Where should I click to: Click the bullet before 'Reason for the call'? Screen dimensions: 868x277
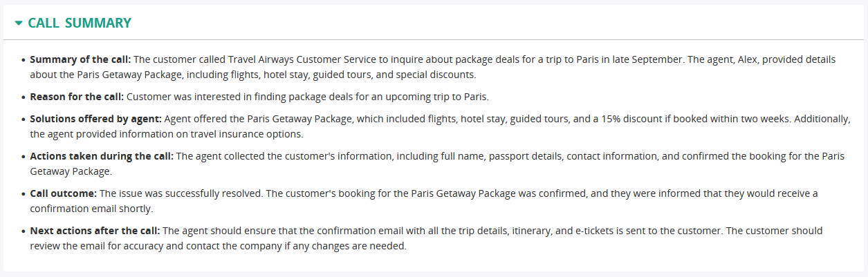pos(24,97)
